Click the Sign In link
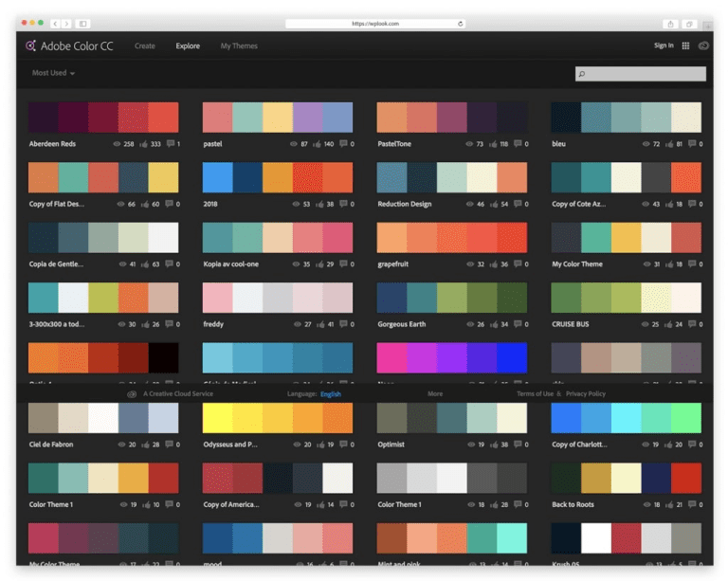The height and width of the screenshot is (581, 728). (664, 45)
